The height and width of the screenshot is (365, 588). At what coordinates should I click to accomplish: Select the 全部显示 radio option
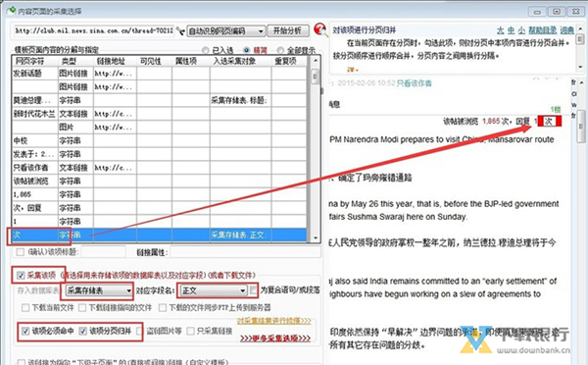(x=280, y=50)
